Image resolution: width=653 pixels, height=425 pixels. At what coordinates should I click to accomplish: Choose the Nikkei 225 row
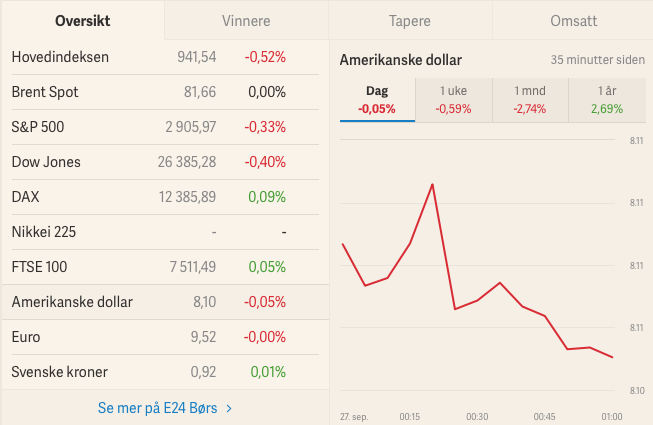click(165, 232)
